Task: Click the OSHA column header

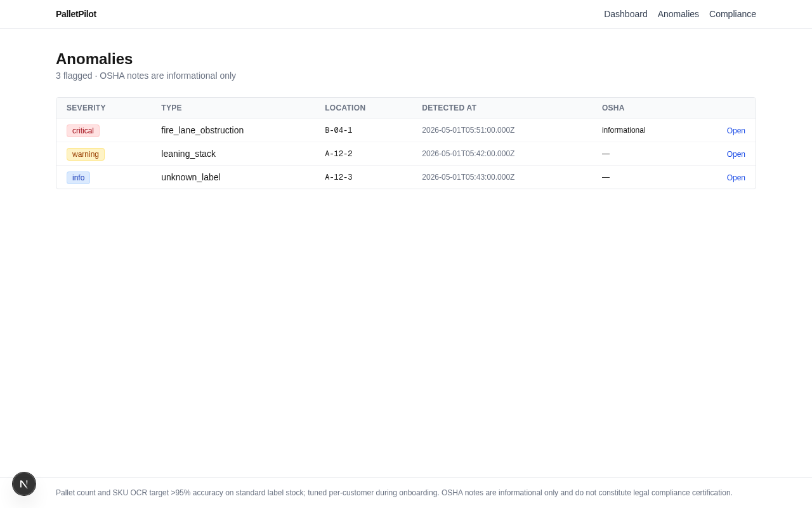Action: tap(613, 108)
